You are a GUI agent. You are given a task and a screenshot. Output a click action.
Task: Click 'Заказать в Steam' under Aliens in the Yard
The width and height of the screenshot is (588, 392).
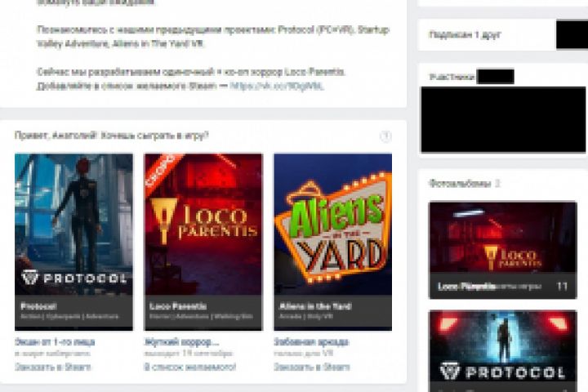click(x=312, y=367)
